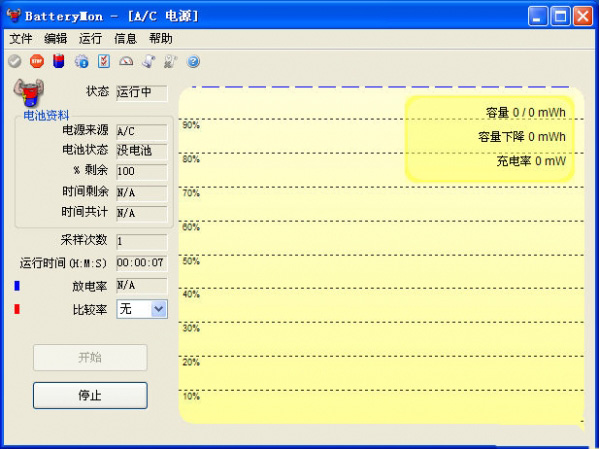Maximize the BatteryMon window
This screenshot has width=599, height=449.
pyautogui.click(x=560, y=16)
